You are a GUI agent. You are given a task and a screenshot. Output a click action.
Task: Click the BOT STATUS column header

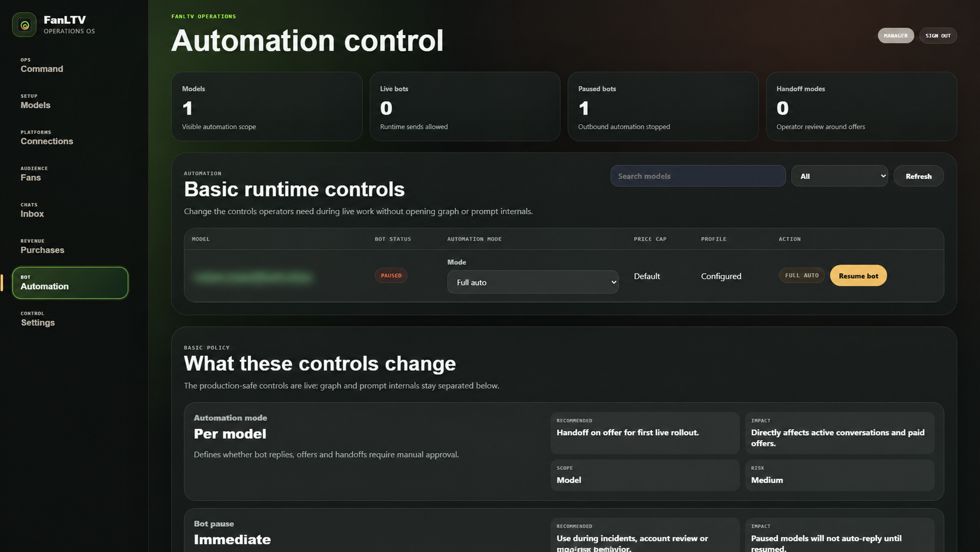pyautogui.click(x=393, y=239)
